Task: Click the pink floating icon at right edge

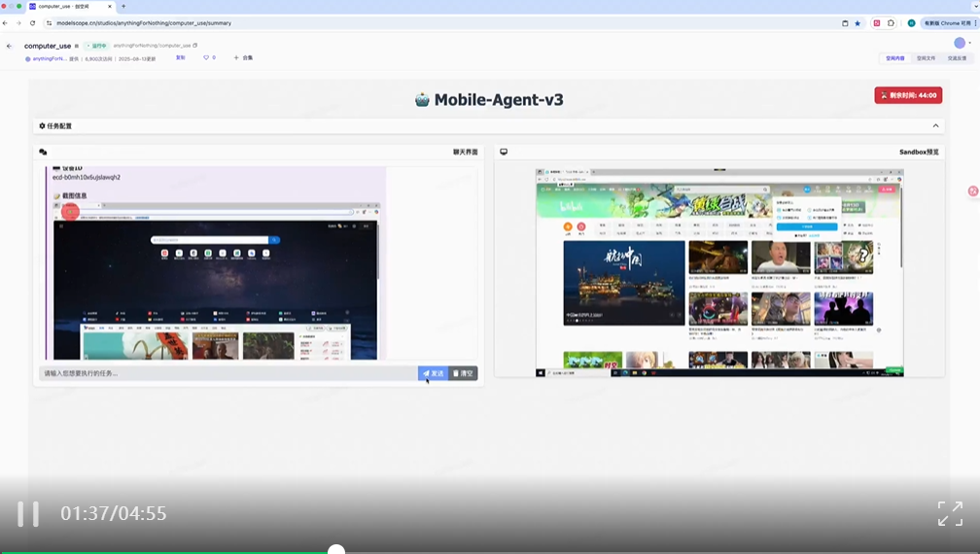Action: (973, 191)
